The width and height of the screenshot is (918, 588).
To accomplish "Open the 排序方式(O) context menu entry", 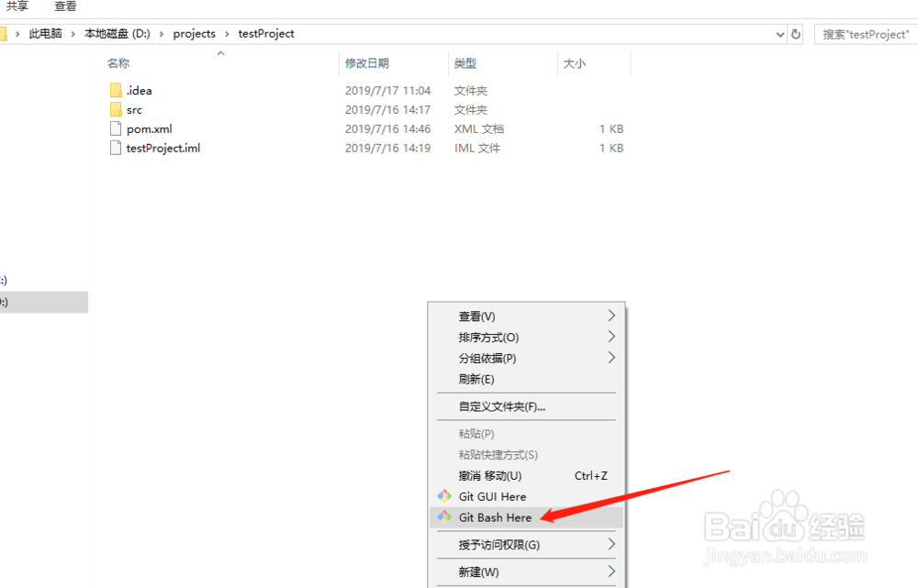I will tap(526, 337).
